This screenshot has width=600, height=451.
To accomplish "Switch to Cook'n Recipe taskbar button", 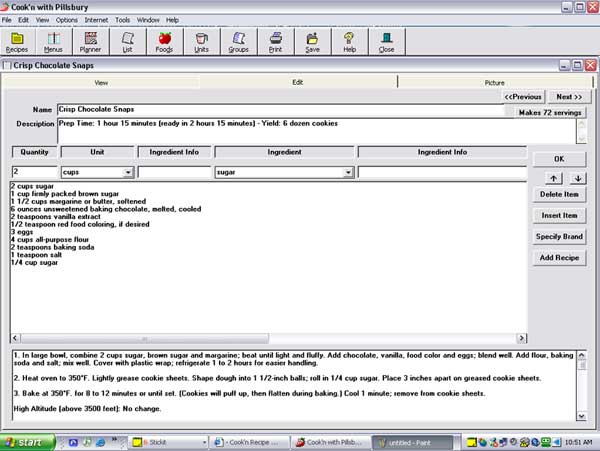I will [249, 443].
